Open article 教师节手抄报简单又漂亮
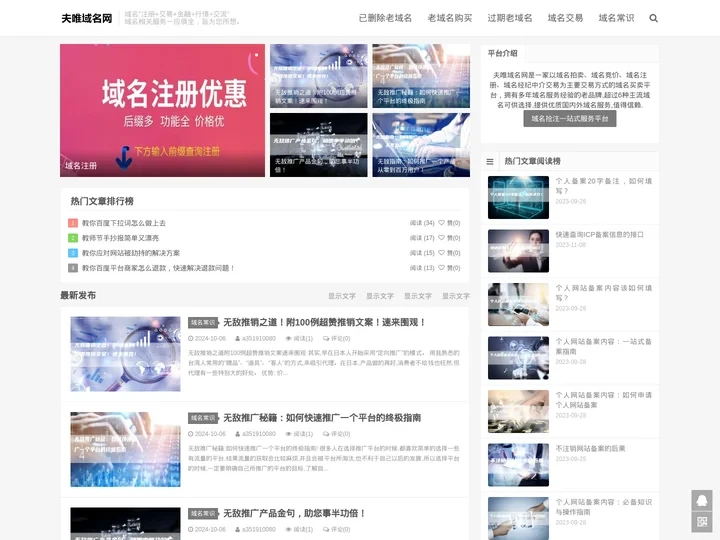The width and height of the screenshot is (720, 540). click(120, 238)
